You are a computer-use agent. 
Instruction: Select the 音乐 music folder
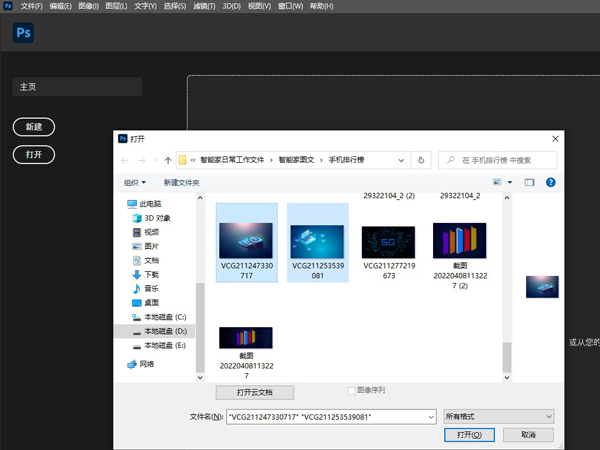point(151,288)
